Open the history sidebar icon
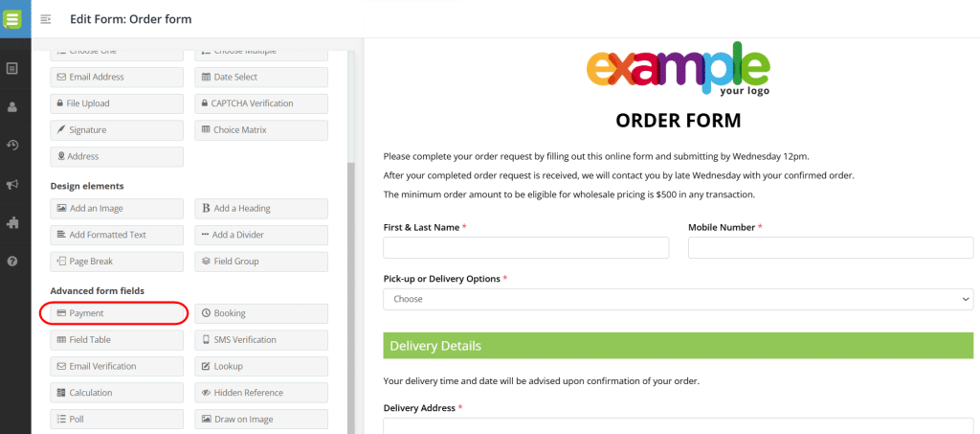This screenshot has width=980, height=434. [12, 146]
